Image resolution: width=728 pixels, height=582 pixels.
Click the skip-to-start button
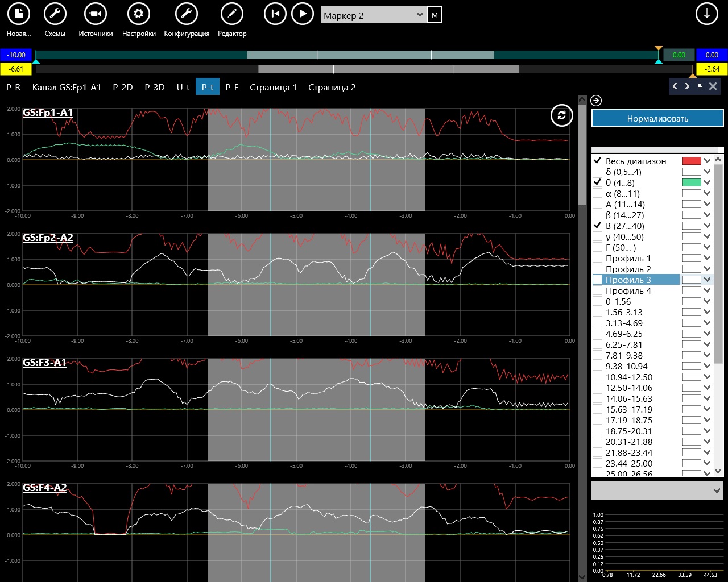(x=275, y=14)
